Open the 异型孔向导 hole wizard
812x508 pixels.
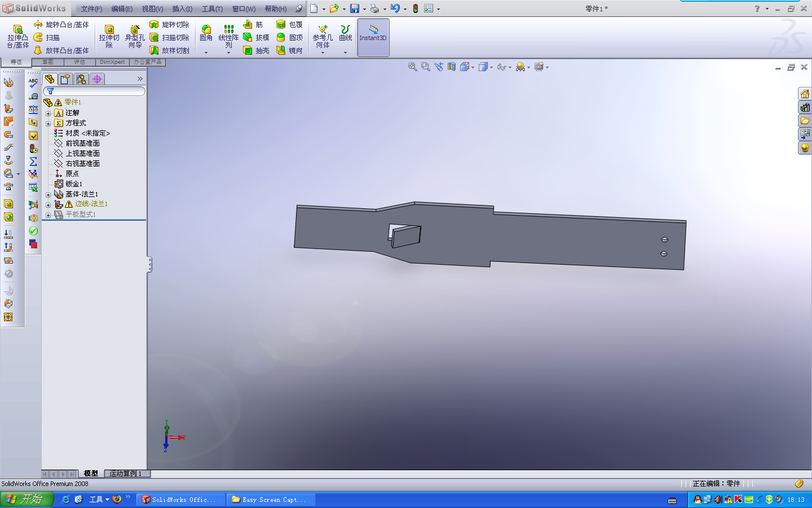[x=135, y=37]
